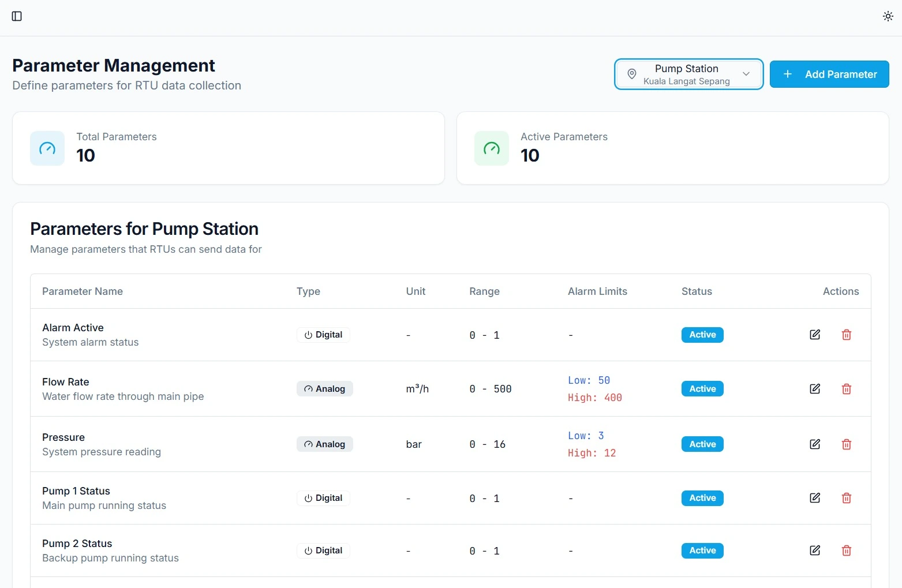
Task: Click the Active status of Pump 2 Status
Action: tap(702, 550)
